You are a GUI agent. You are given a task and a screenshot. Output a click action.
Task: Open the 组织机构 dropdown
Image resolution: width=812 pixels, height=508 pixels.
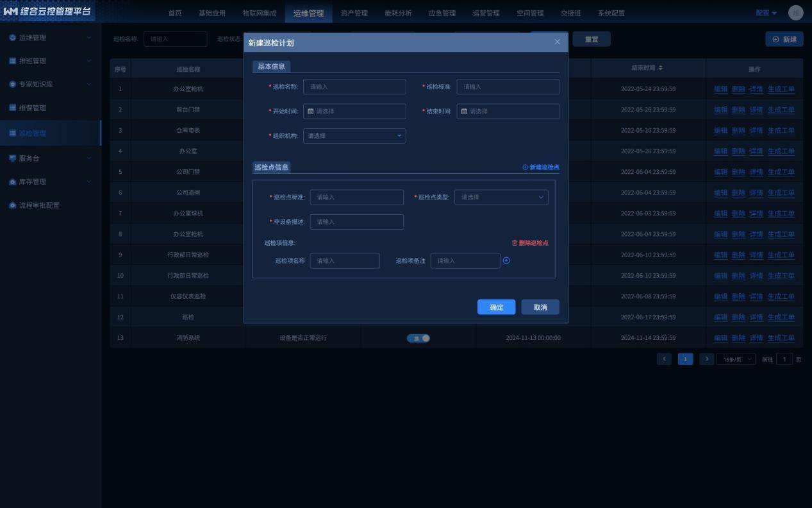pos(354,136)
